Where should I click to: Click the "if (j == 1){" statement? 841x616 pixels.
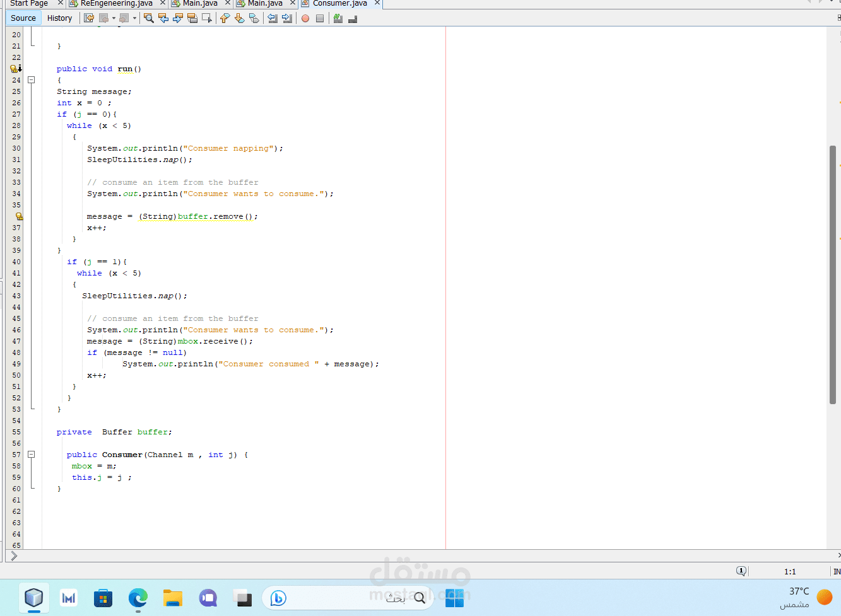point(97,262)
